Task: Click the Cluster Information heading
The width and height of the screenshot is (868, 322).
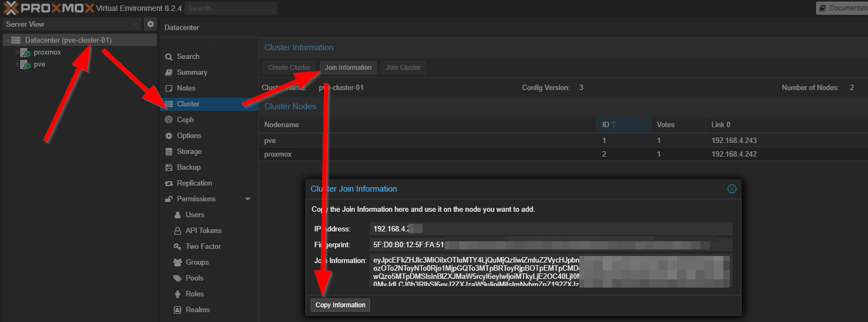Action: coord(299,47)
